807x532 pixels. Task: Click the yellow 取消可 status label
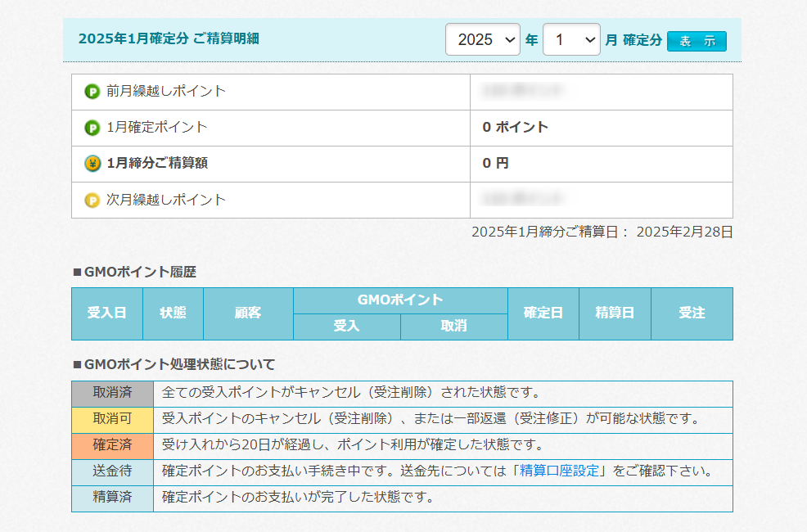[112, 419]
